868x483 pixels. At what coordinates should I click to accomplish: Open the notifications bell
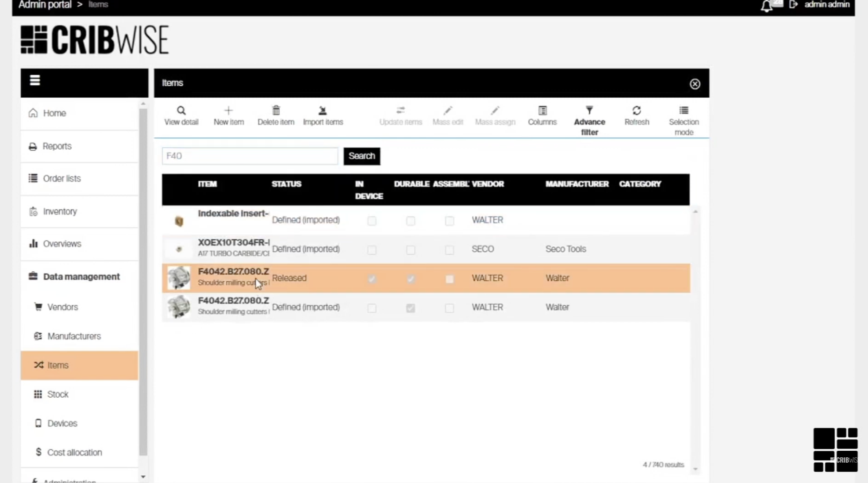766,6
